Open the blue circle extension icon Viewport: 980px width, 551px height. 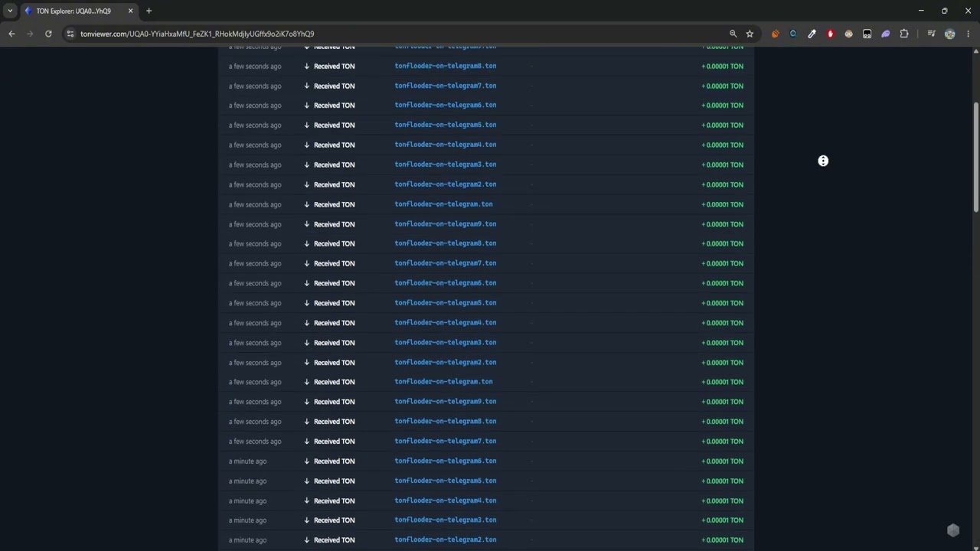[x=793, y=34]
